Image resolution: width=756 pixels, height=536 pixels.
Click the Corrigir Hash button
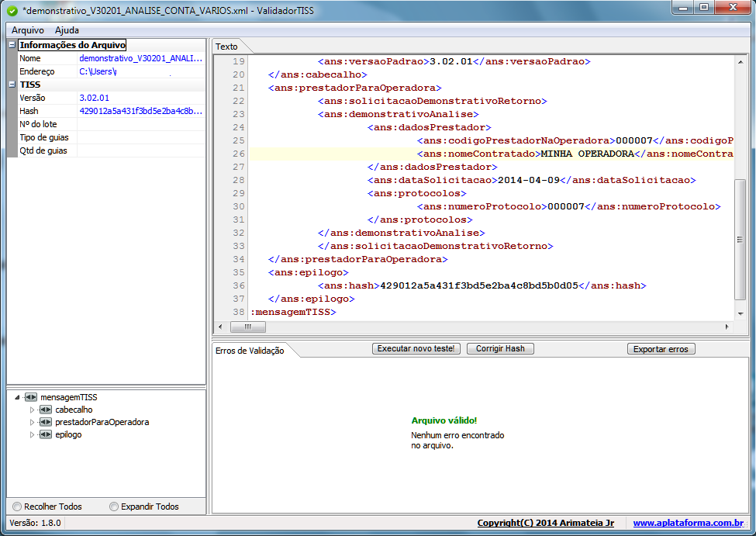coord(500,349)
